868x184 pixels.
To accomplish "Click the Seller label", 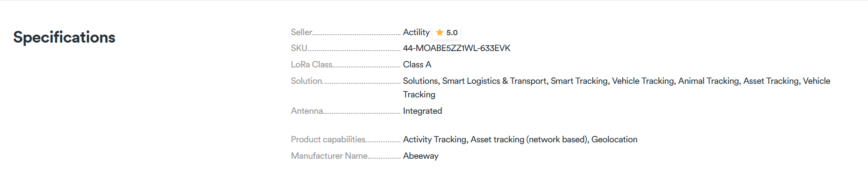I will coord(301,32).
